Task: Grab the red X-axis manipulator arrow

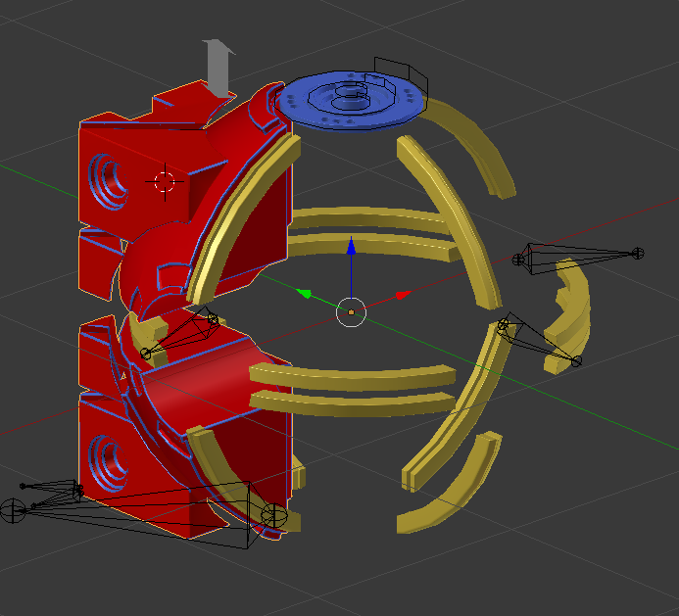Action: [403, 295]
